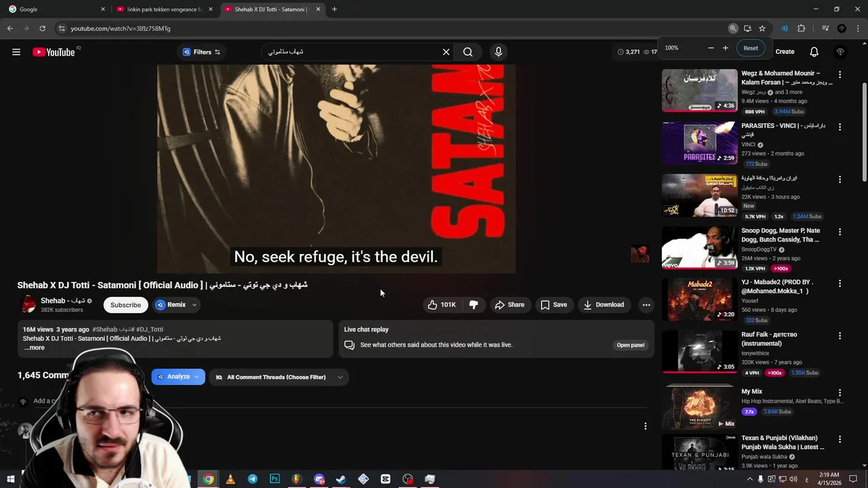Image resolution: width=868 pixels, height=488 pixels.
Task: Open options for YJ - Mabade2 video
Action: tap(840, 283)
